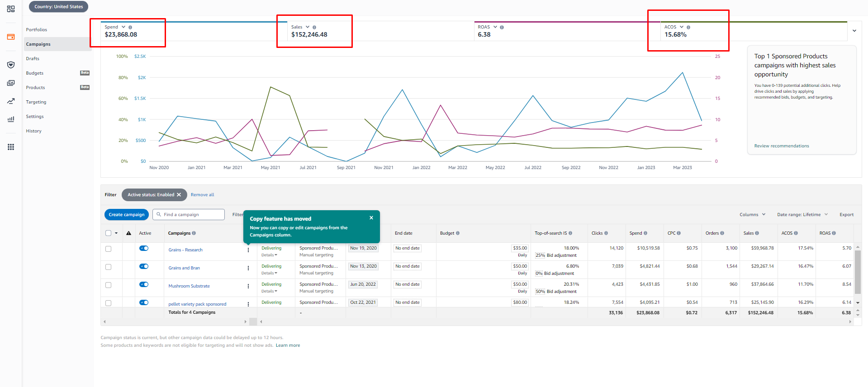Open the Spend metric dropdown
Screen dimensions: 868x387
123,27
